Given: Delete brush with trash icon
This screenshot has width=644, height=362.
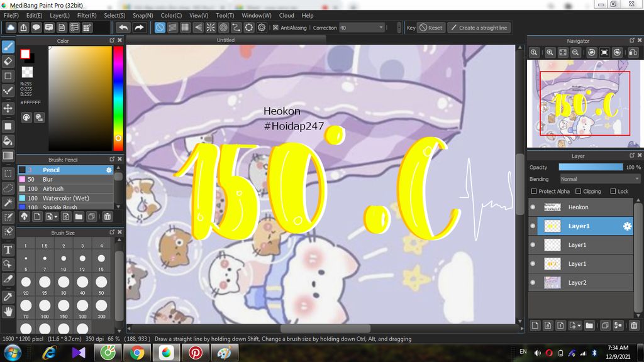Looking at the screenshot, I should [107, 216].
